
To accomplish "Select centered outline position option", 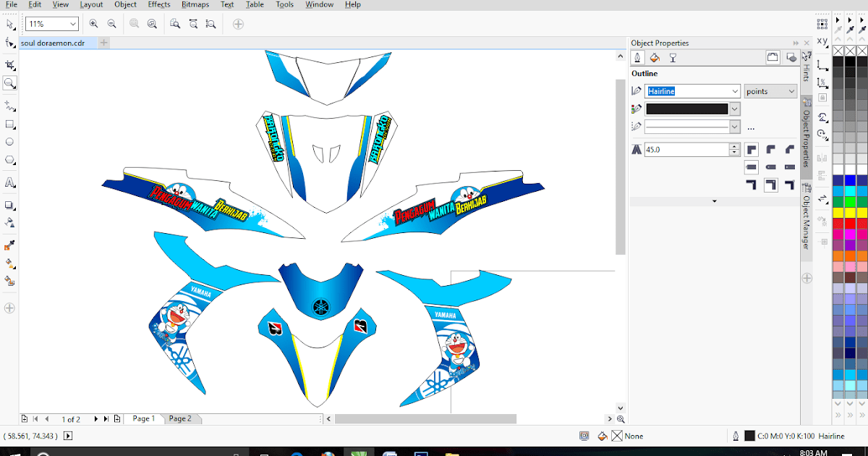I will pyautogui.click(x=770, y=186).
